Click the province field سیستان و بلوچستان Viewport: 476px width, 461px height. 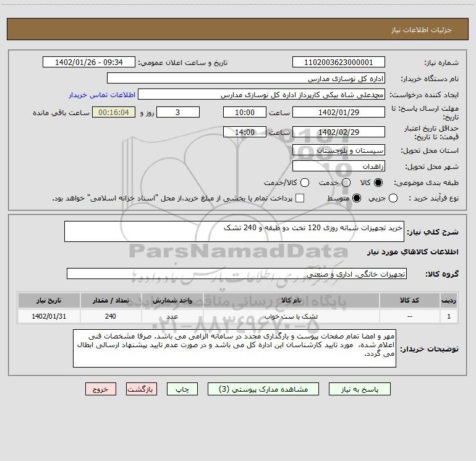pos(339,150)
